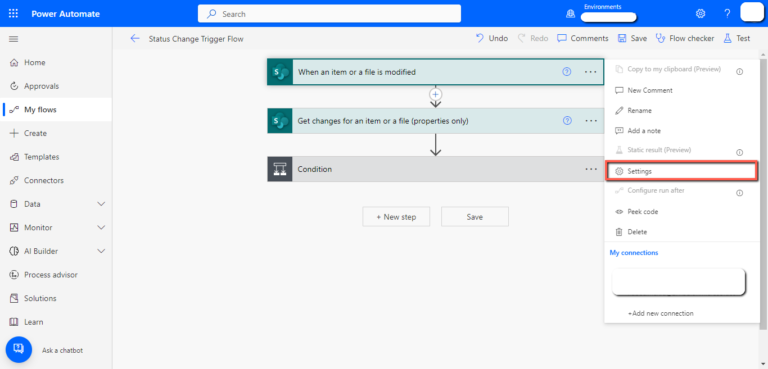Open the settings gear in the header

point(700,14)
